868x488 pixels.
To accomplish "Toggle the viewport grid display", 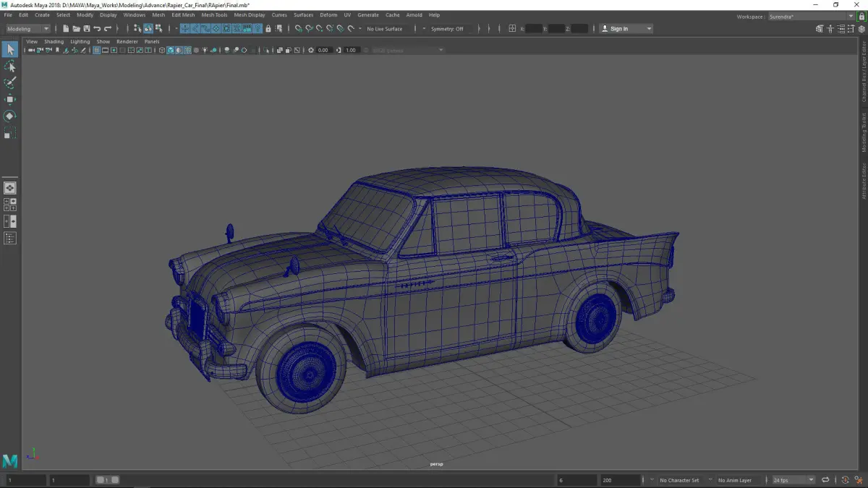I will [96, 51].
